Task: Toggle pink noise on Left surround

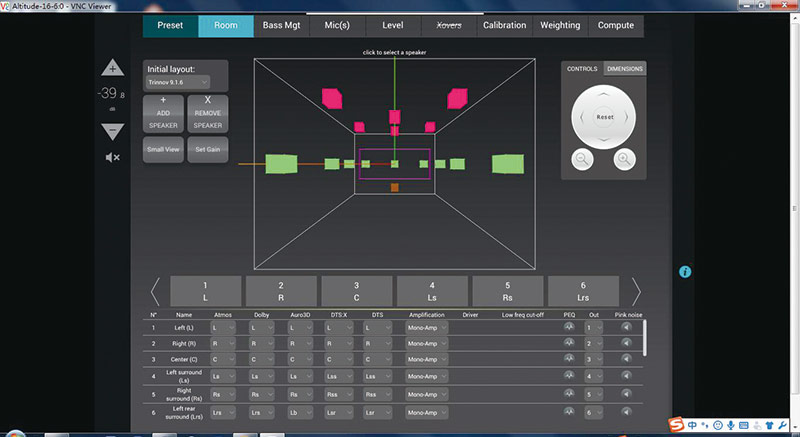Action: 627,376
